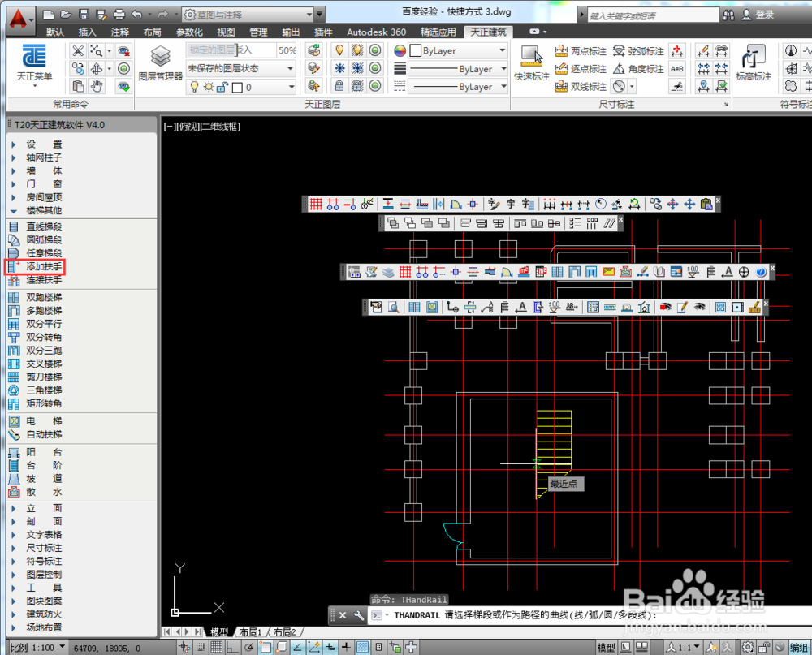The width and height of the screenshot is (812, 655).
Task: Click the hide-objects eye icon with red X
Action: (x=123, y=51)
